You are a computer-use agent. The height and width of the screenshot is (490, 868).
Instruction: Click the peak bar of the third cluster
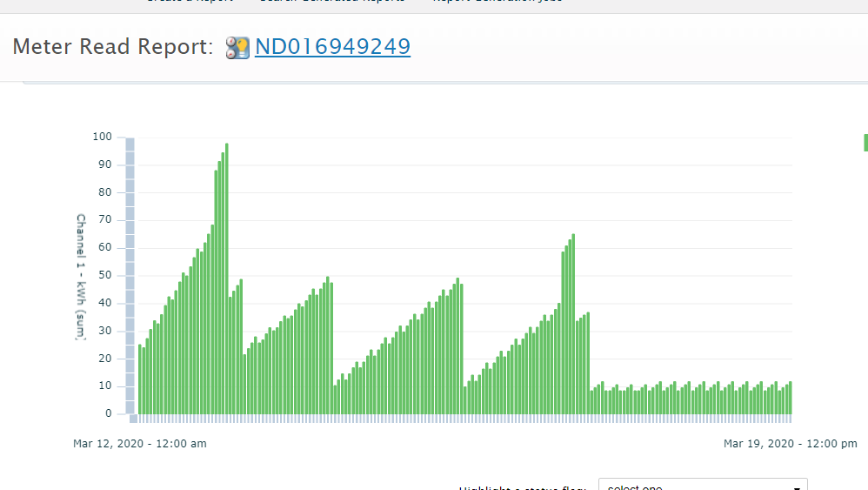[x=457, y=346]
